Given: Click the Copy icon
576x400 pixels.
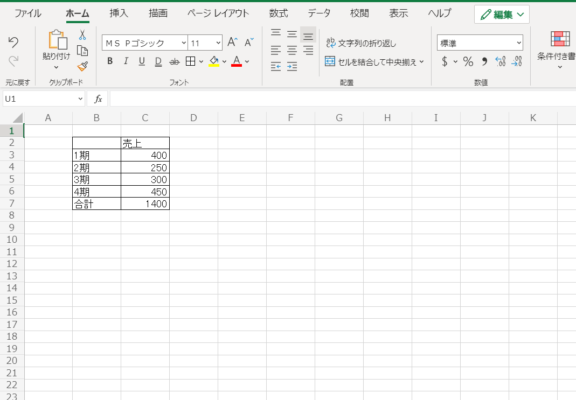Looking at the screenshot, I should tap(82, 51).
